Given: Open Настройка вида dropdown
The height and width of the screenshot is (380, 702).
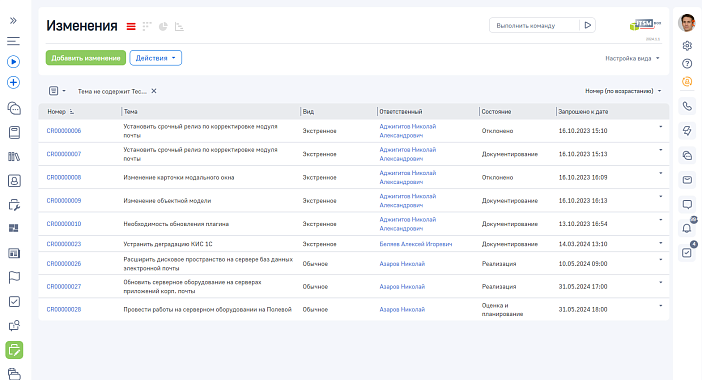Looking at the screenshot, I should [x=632, y=59].
